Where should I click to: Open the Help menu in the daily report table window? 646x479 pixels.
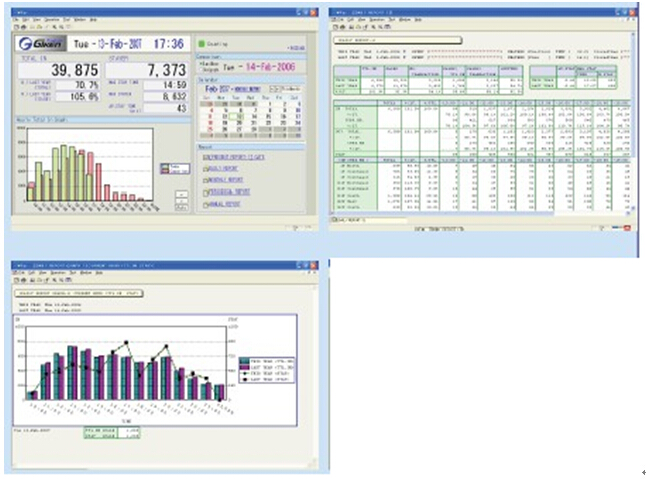click(418, 19)
